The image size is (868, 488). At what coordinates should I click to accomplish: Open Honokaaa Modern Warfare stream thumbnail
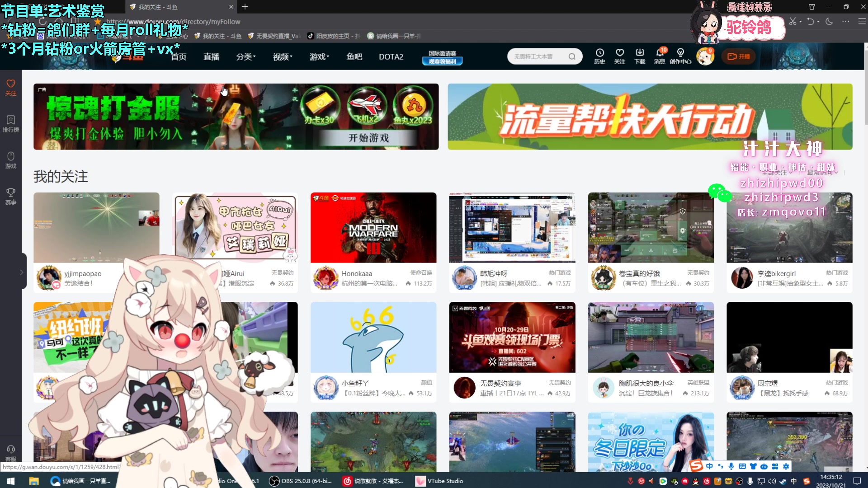(373, 227)
